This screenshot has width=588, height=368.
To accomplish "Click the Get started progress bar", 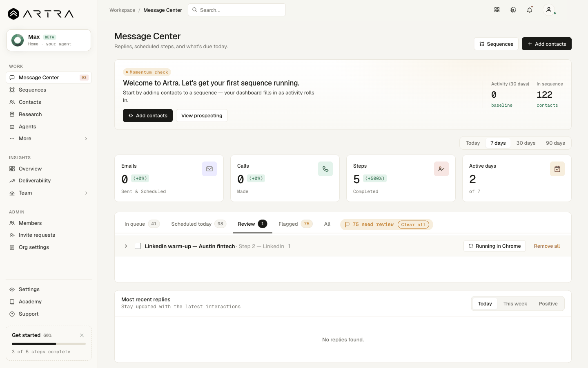I will [x=49, y=344].
